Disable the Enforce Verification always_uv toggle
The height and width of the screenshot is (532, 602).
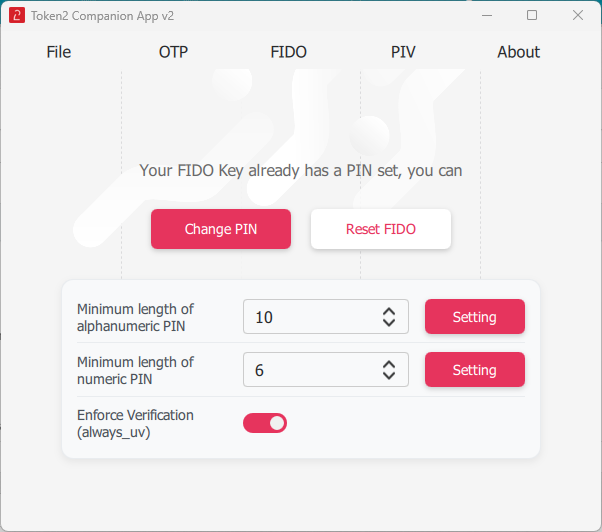pos(265,423)
